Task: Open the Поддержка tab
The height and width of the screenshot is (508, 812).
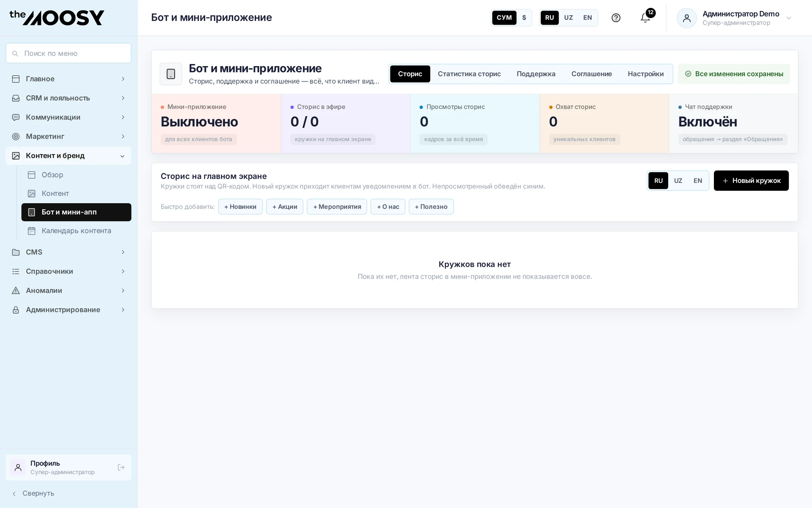Action: click(x=536, y=74)
